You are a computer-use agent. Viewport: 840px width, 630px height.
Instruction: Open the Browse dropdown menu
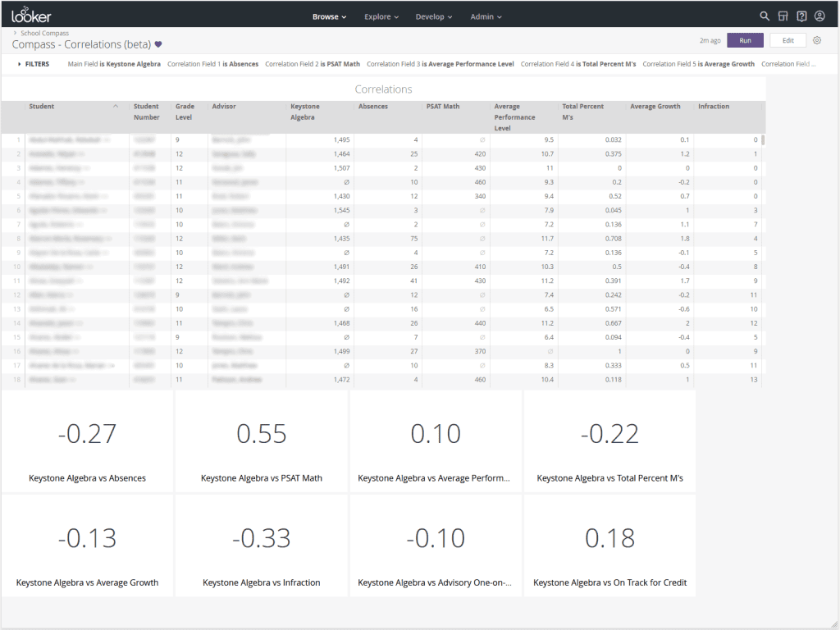click(329, 16)
